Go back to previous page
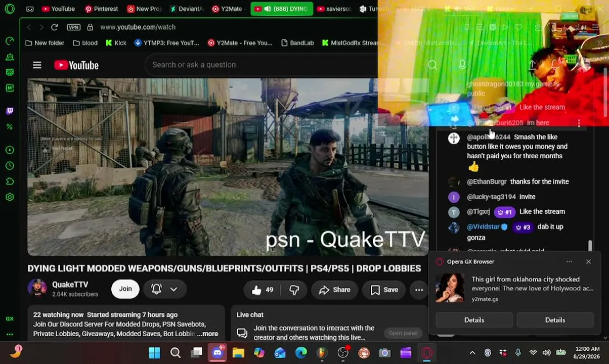Image resolution: width=609 pixels, height=364 pixels. pos(29,27)
